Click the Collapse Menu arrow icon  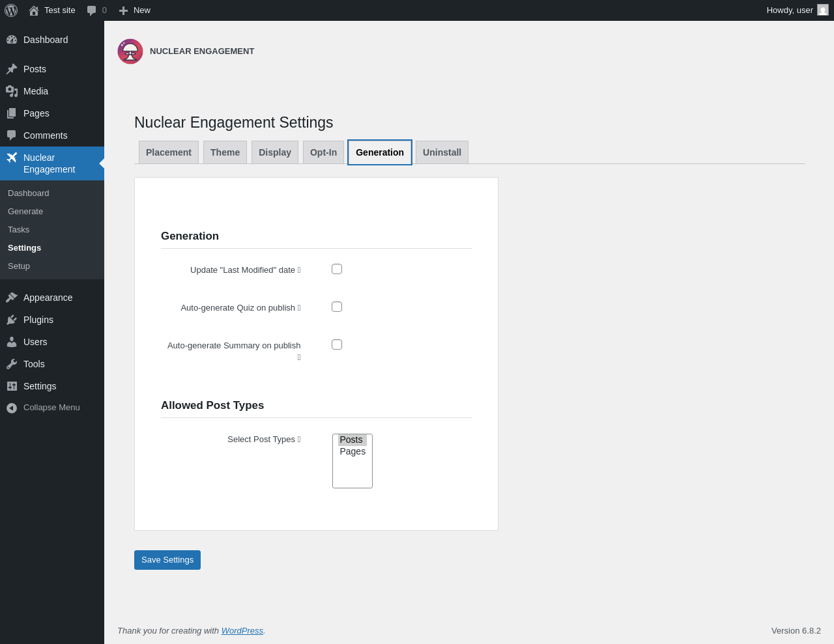pyautogui.click(x=12, y=408)
